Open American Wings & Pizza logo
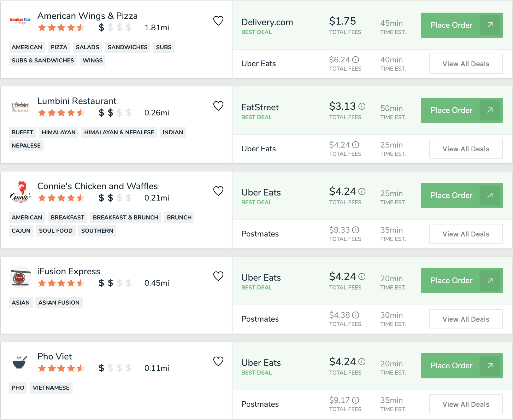 click(x=20, y=21)
